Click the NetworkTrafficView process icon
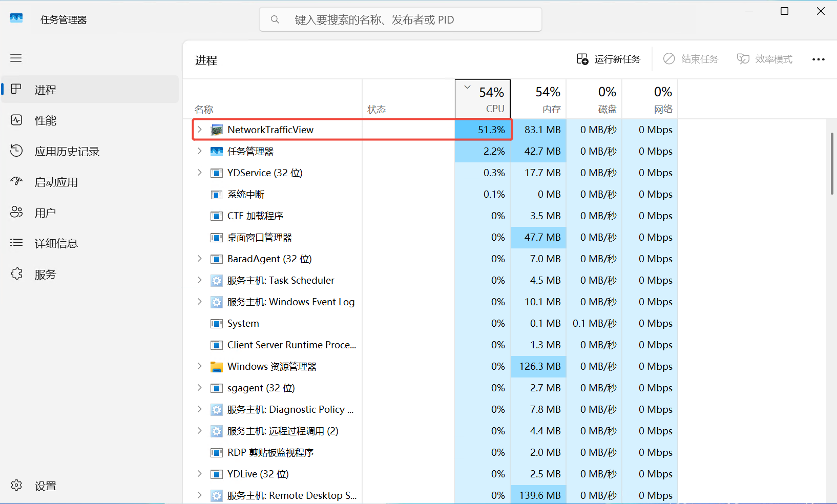This screenshot has width=837, height=504. [x=217, y=130]
